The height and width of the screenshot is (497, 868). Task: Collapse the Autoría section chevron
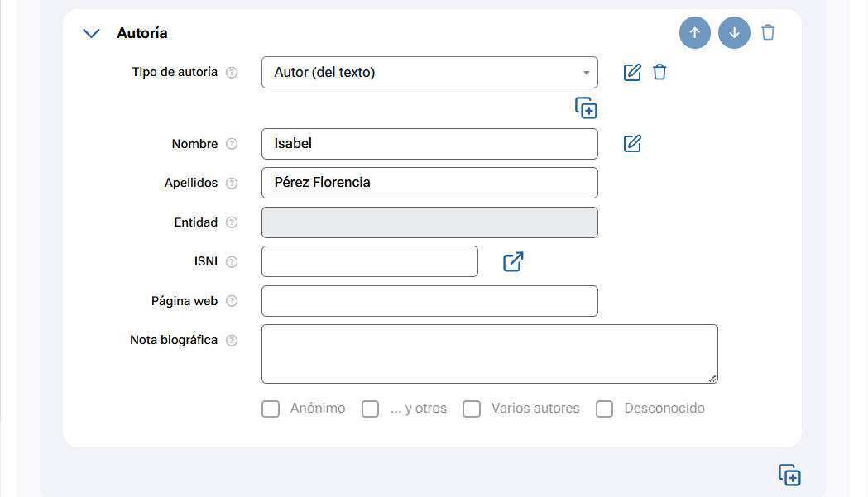point(92,33)
